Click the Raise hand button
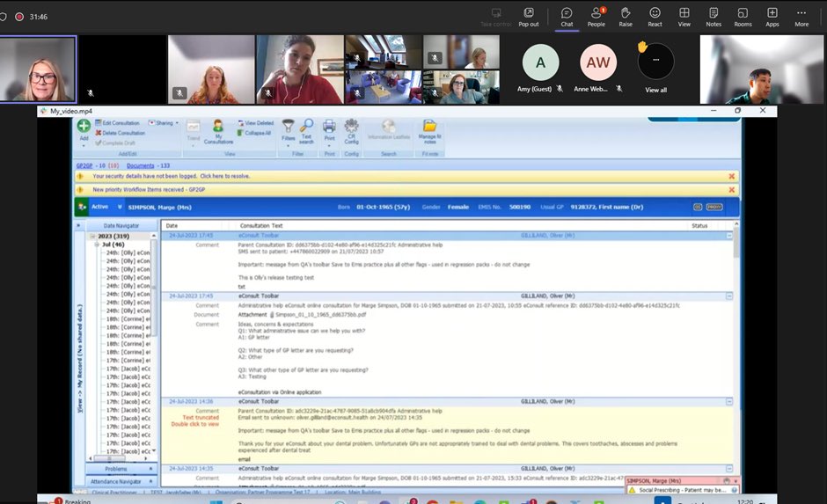The width and height of the screenshot is (827, 504). click(626, 17)
